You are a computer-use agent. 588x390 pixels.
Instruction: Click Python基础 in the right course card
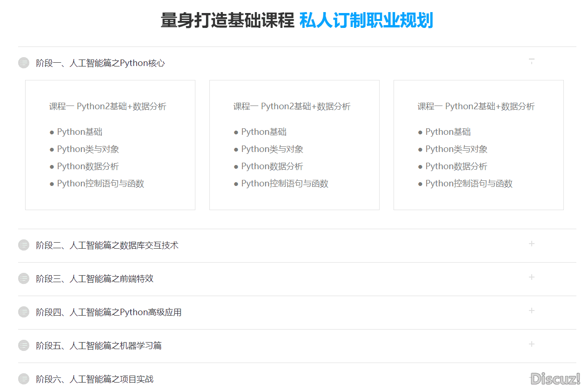(x=448, y=132)
